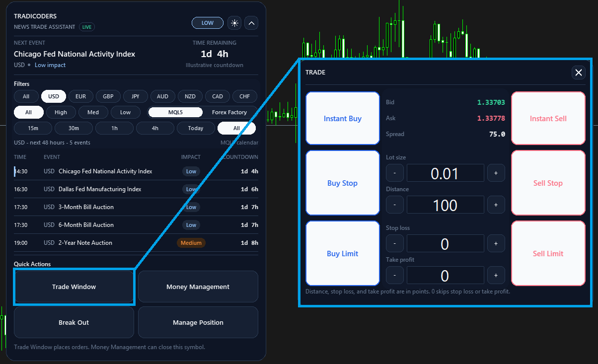Switch calendar source to MQL5

point(175,112)
